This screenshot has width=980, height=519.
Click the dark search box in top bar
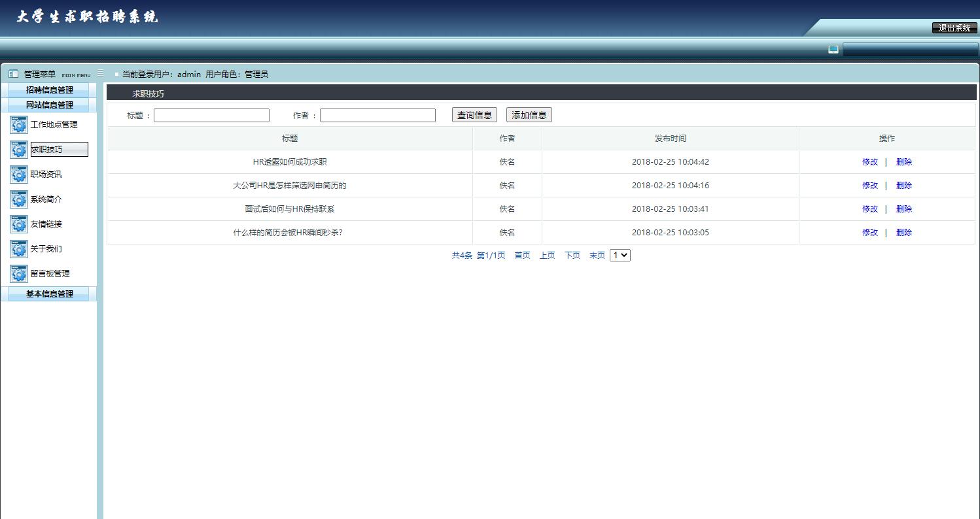[910, 50]
